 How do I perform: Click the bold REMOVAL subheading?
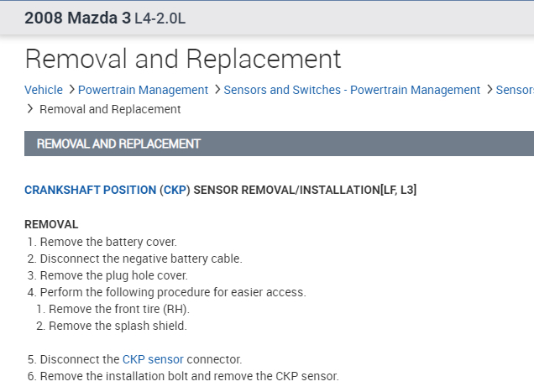(x=51, y=224)
